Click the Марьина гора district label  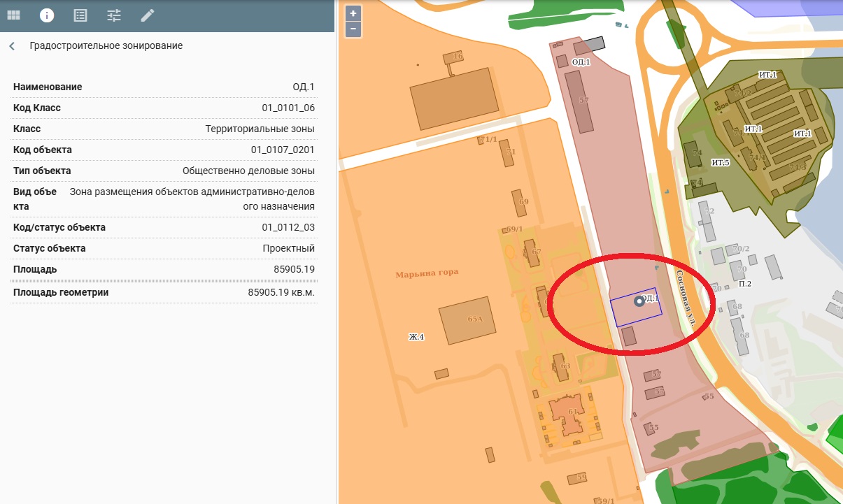427,273
